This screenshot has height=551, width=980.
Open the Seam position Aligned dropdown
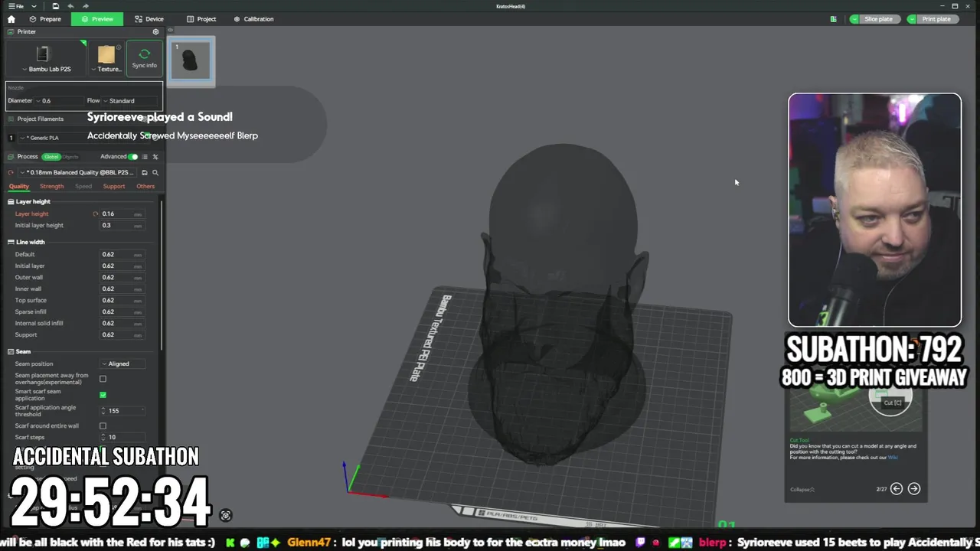coord(122,364)
